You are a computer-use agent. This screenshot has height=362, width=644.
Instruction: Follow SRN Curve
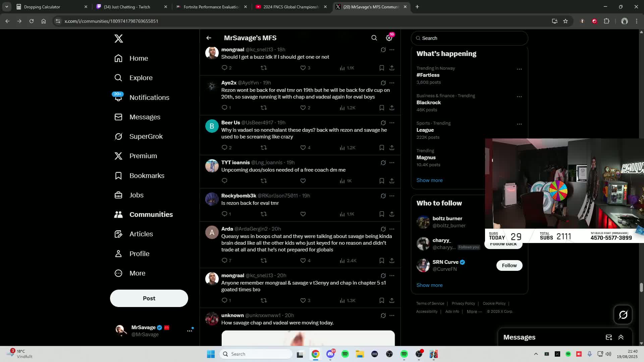point(509,265)
